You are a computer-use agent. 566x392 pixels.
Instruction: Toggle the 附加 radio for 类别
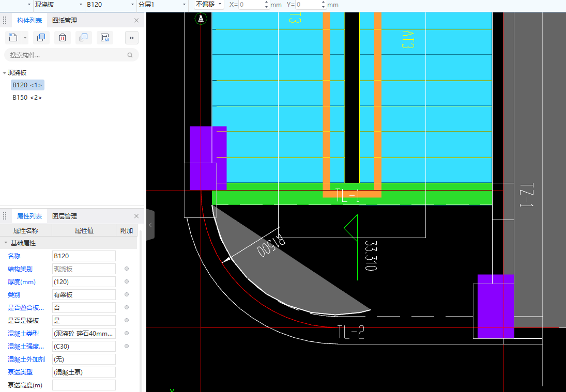(127, 294)
